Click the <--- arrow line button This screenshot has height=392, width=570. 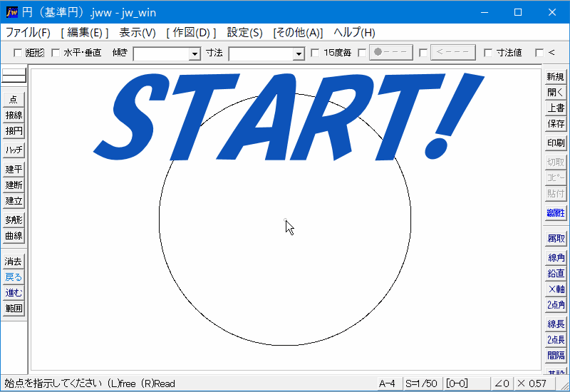click(453, 52)
